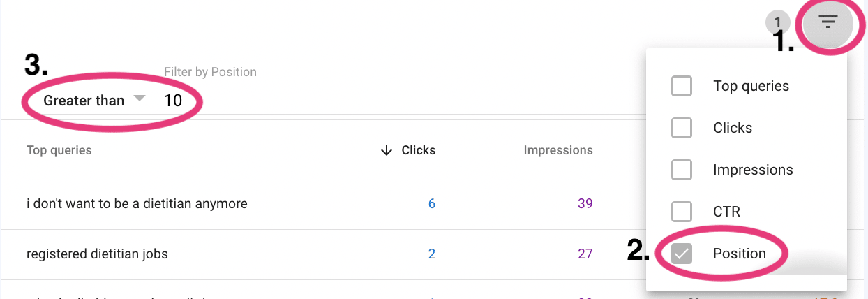
Task: Click the active filter count badge
Action: (777, 22)
